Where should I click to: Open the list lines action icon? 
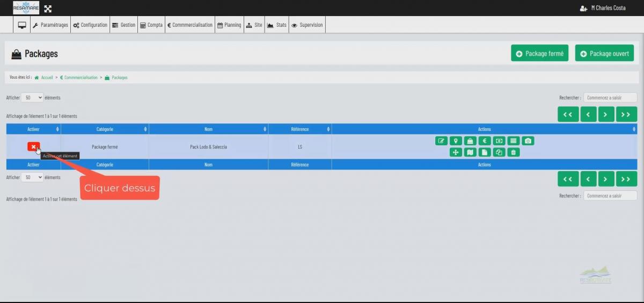(514, 141)
